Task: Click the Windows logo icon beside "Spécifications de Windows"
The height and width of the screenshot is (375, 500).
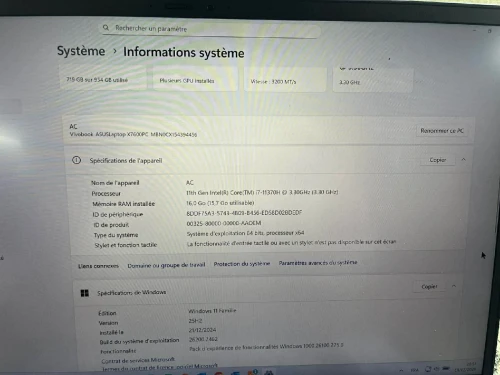Action: click(x=84, y=293)
